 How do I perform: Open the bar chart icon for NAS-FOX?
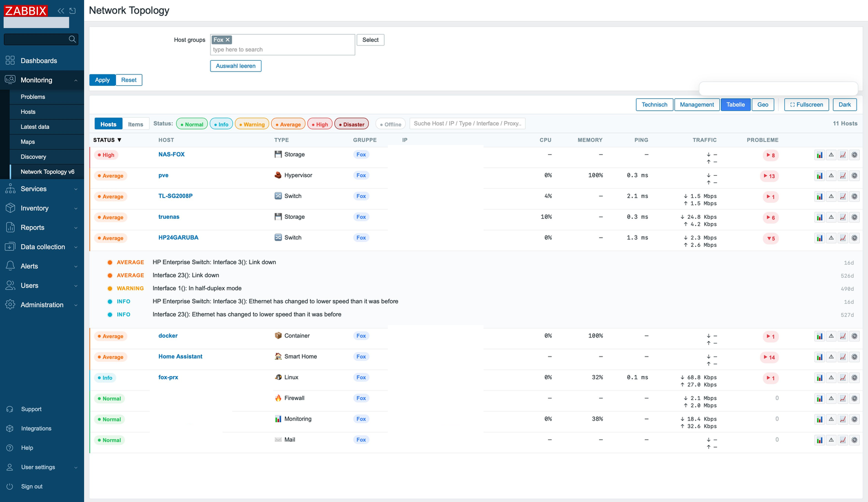tap(820, 155)
